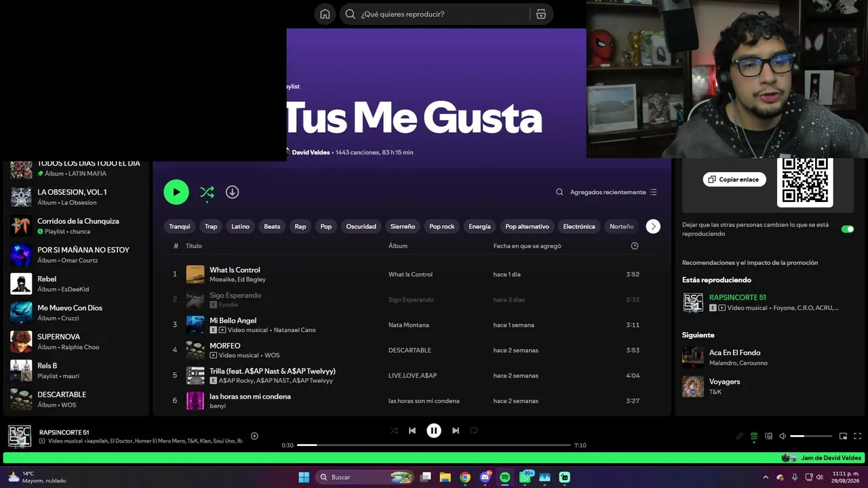
Task: Click the magnifier icon in the top search bar
Action: [350, 14]
